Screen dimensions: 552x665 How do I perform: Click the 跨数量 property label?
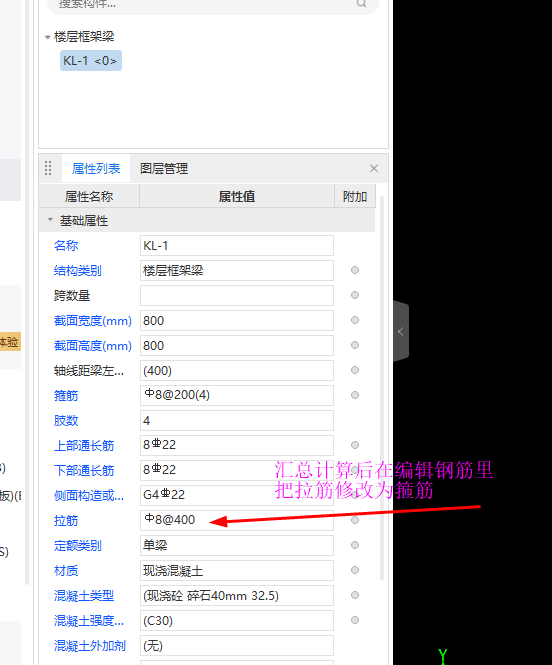(x=72, y=296)
